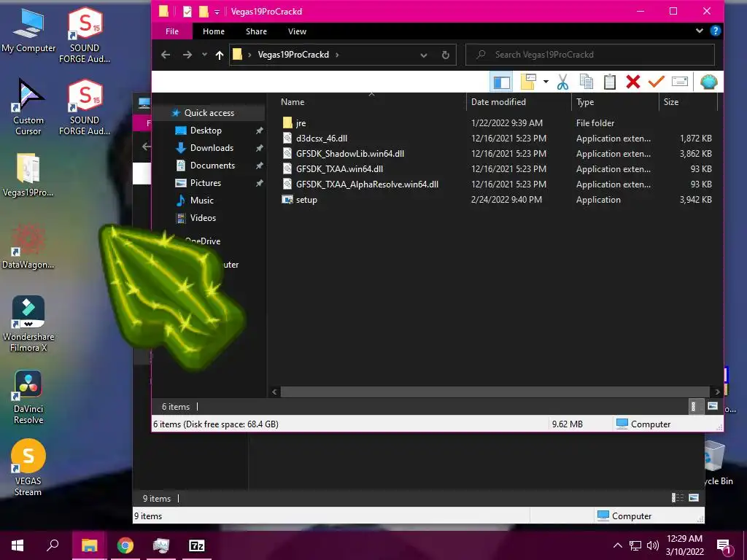Open the Windows Start menu

[x=18, y=545]
